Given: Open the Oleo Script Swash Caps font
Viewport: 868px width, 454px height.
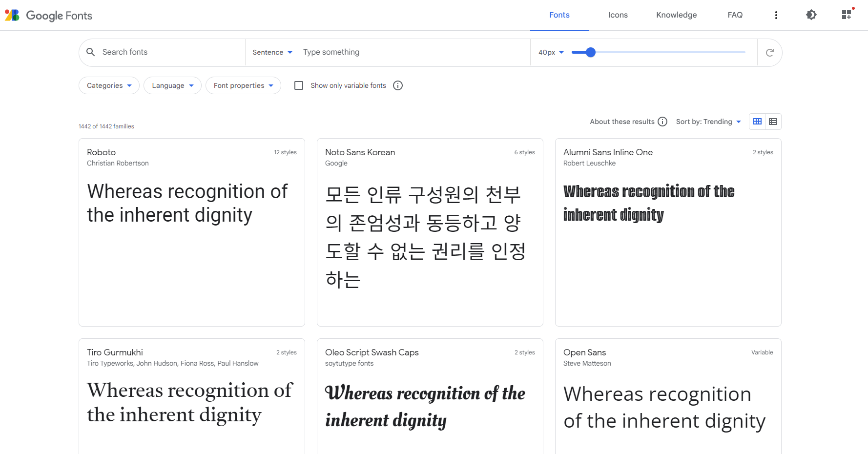Looking at the screenshot, I should [430, 396].
